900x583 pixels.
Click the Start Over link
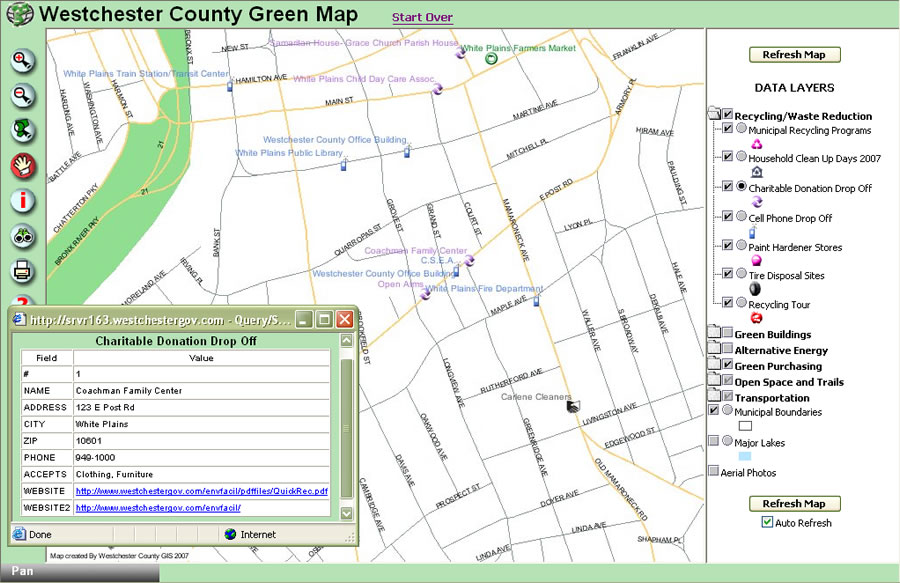pos(422,17)
